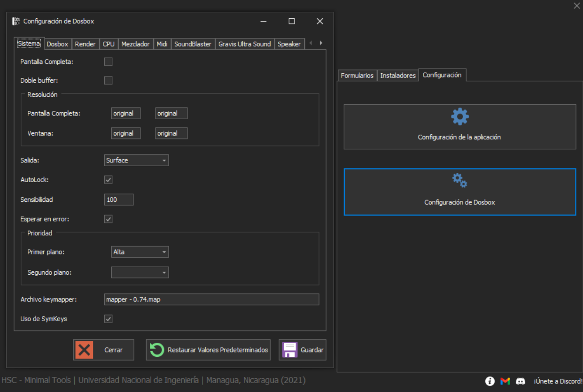Expand the Primer plano priority dropdown
Viewport: 583px width, 392px height.
(x=140, y=252)
